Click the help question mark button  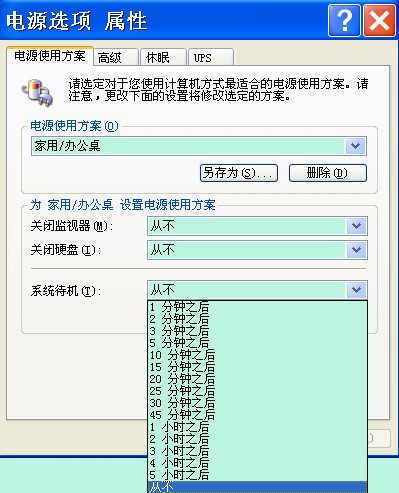point(344,21)
